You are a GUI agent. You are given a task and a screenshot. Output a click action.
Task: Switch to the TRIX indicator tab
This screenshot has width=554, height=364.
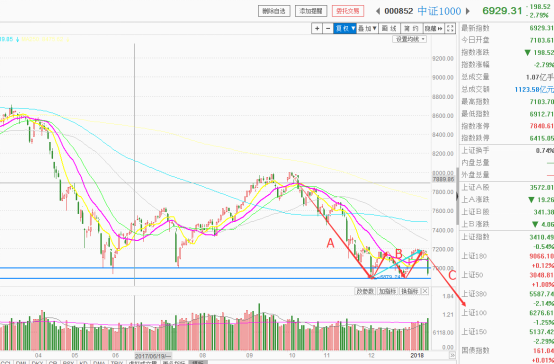(117, 362)
